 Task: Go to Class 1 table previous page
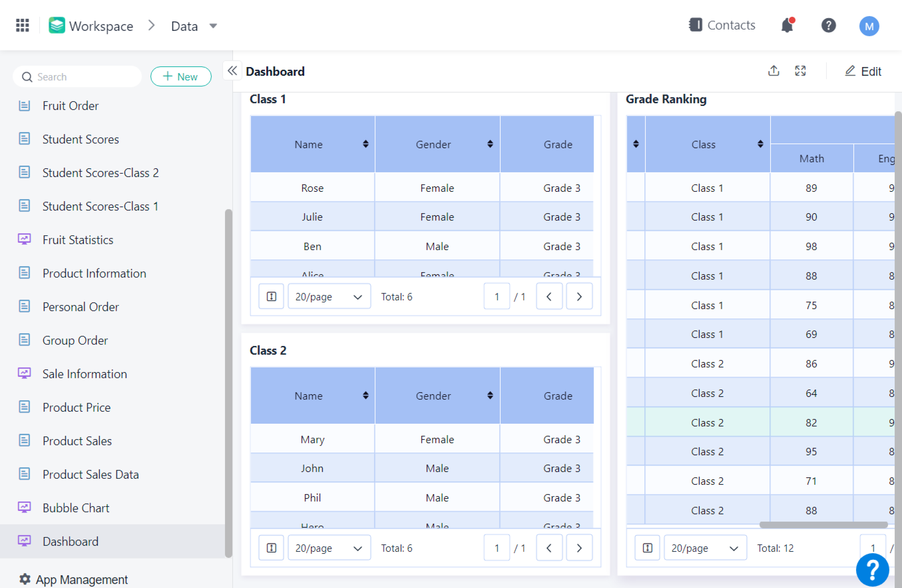coord(549,296)
